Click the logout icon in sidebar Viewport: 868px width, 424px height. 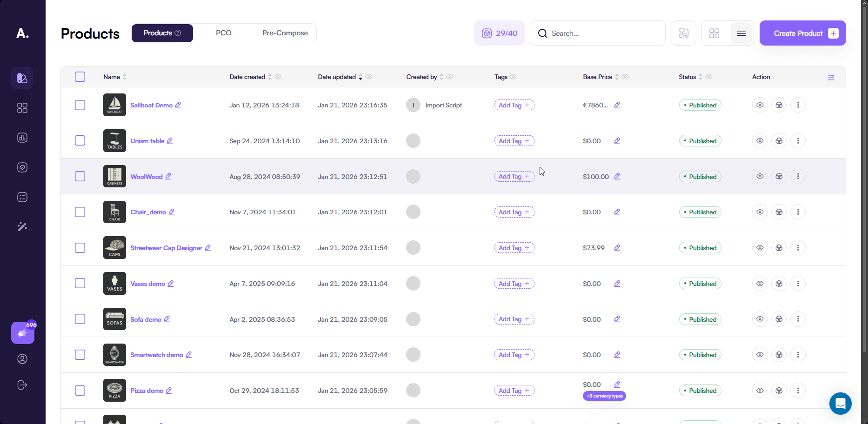click(22, 385)
